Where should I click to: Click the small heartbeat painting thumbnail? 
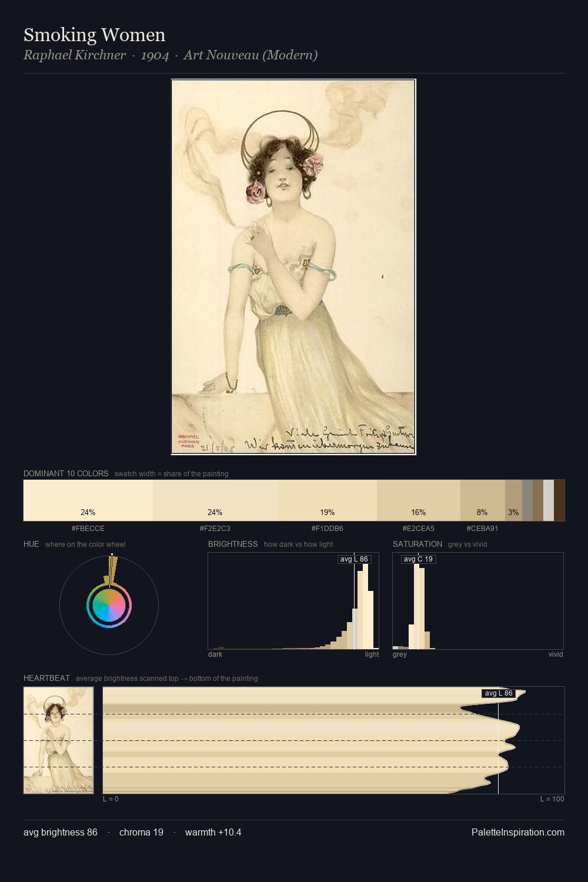(58, 740)
